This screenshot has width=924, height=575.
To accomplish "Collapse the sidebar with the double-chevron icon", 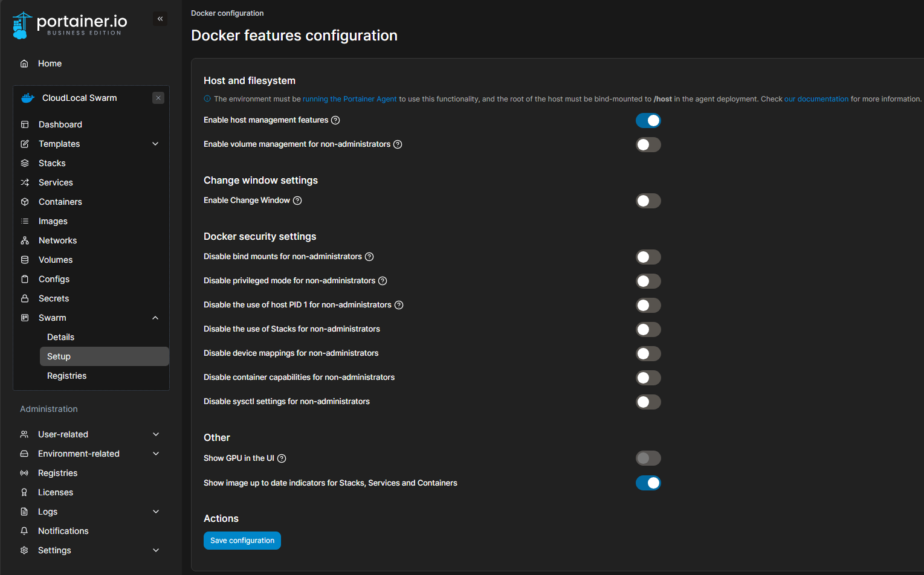I will pyautogui.click(x=160, y=19).
